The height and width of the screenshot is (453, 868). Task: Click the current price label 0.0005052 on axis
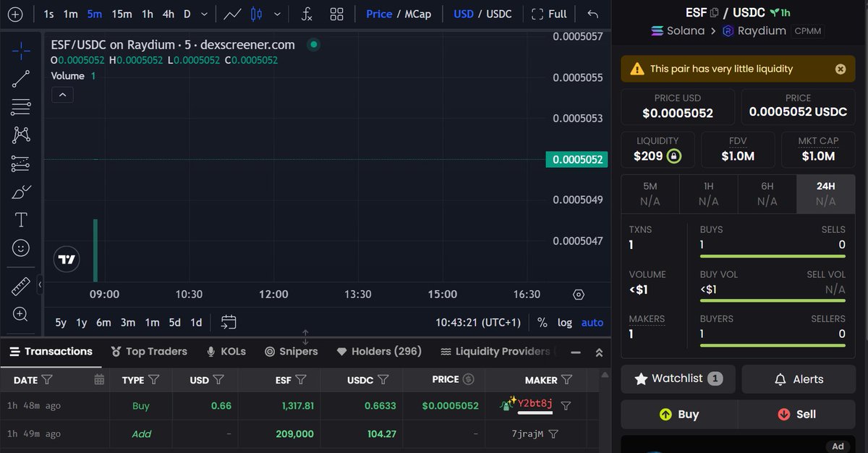[576, 159]
